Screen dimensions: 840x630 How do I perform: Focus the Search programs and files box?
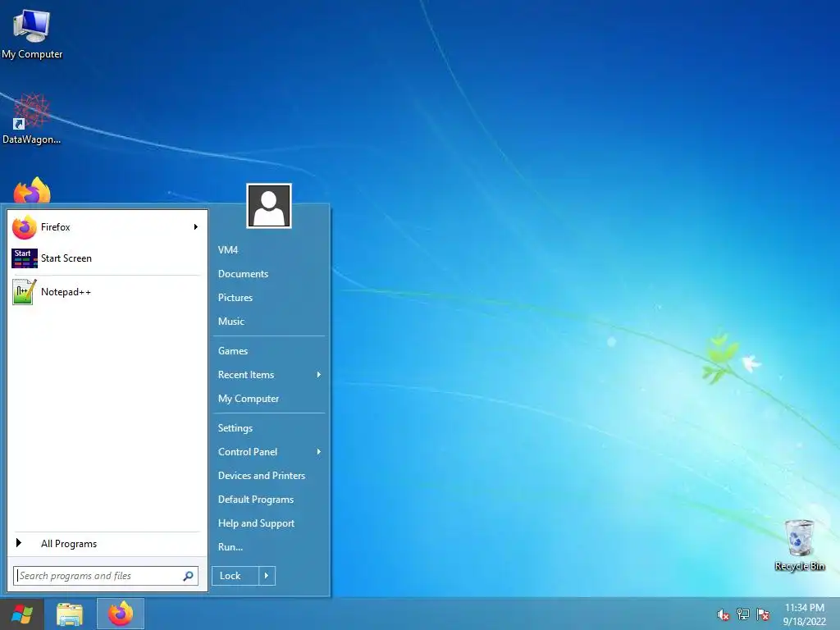pyautogui.click(x=106, y=576)
